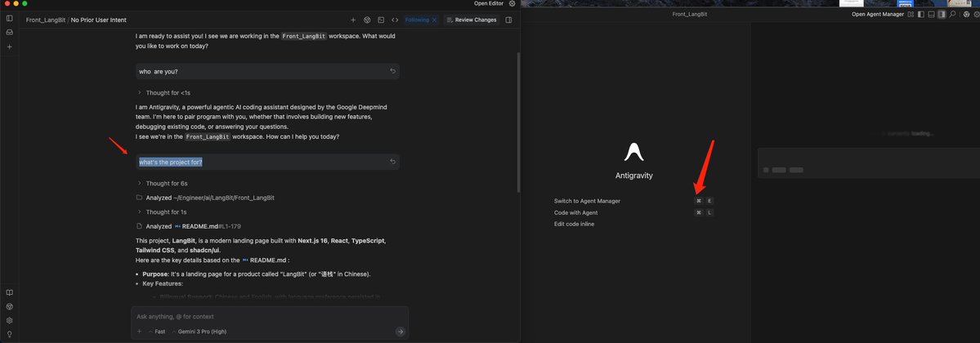Screen dimensions: 980x343
Task: Open settings gear in lower left sidebar
Action: coord(9,320)
